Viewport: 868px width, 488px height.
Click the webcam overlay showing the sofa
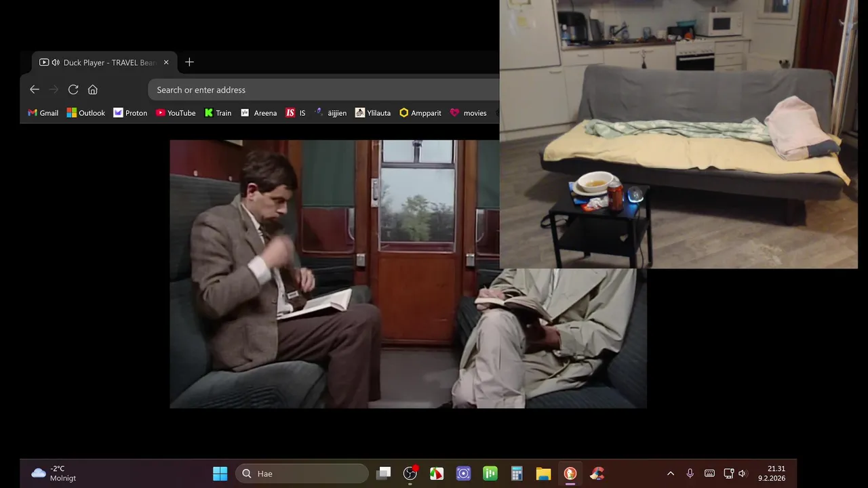click(x=679, y=134)
